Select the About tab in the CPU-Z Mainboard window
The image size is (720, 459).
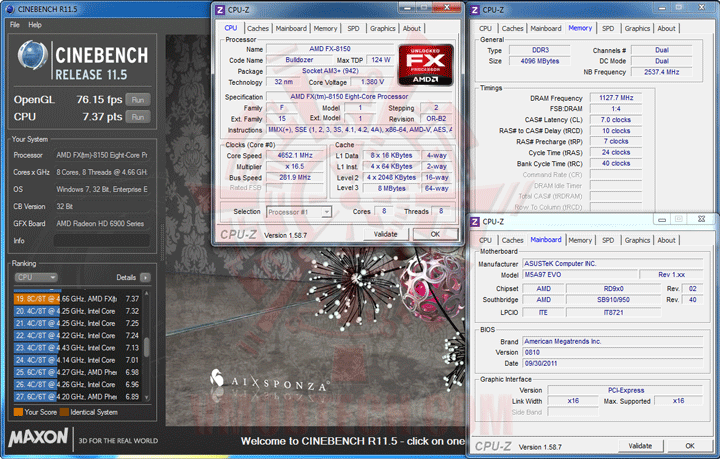pyautogui.click(x=666, y=240)
